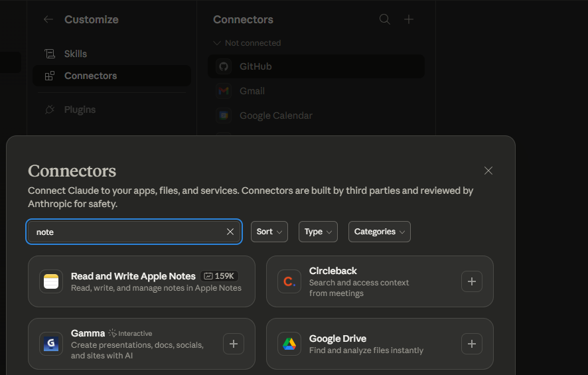Open the Type filter dropdown
The image size is (588, 375).
(x=318, y=232)
